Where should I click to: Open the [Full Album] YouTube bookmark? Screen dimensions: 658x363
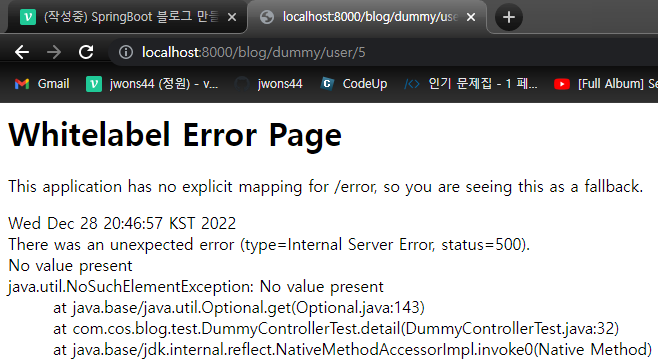pos(606,84)
